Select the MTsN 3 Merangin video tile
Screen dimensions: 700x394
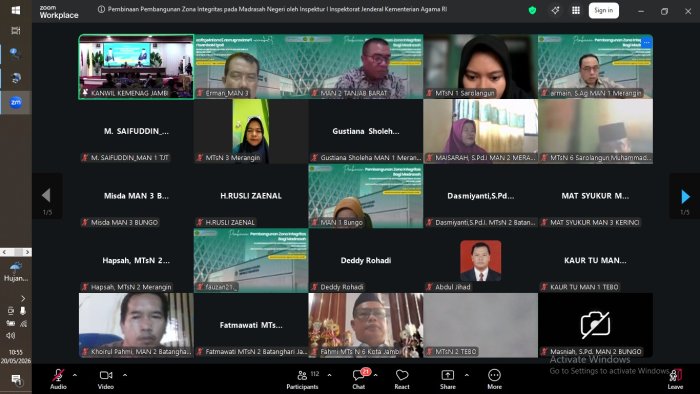point(251,131)
